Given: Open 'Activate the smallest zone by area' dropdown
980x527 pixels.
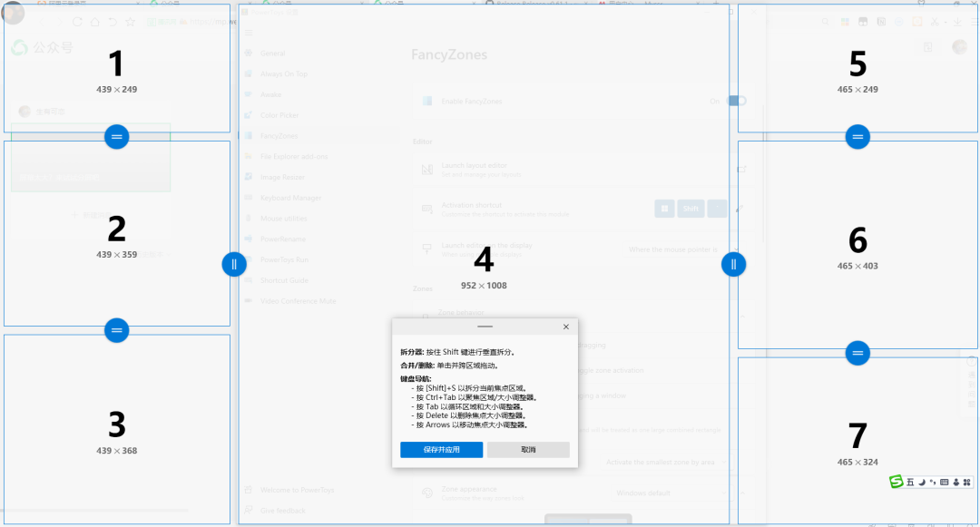Looking at the screenshot, I should (665, 462).
